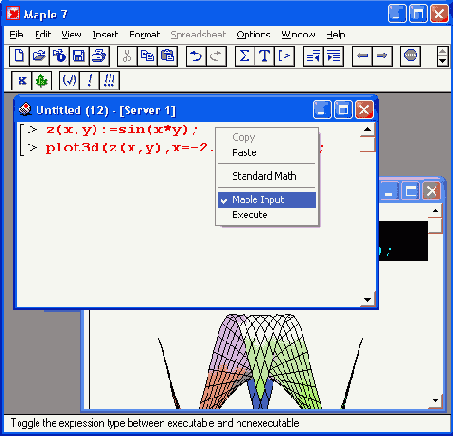This screenshot has width=453, height=436.
Task: Open an existing worksheet via folder icon
Action: click(39, 56)
